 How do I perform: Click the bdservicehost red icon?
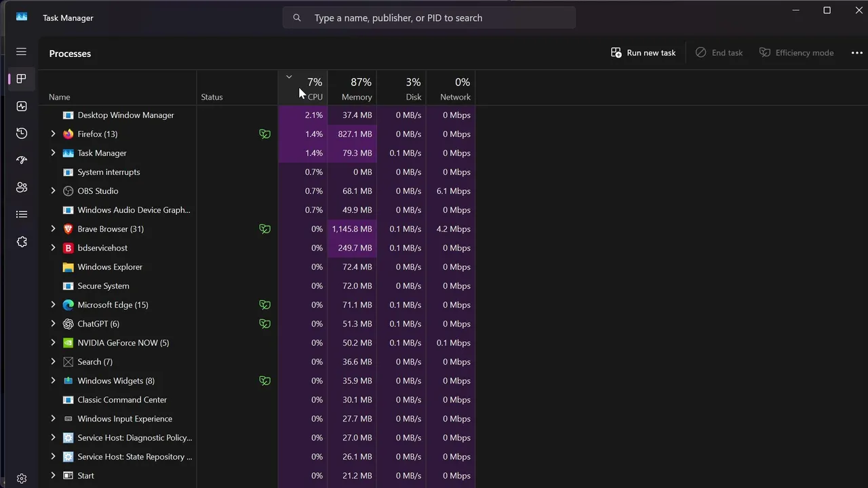(x=68, y=248)
